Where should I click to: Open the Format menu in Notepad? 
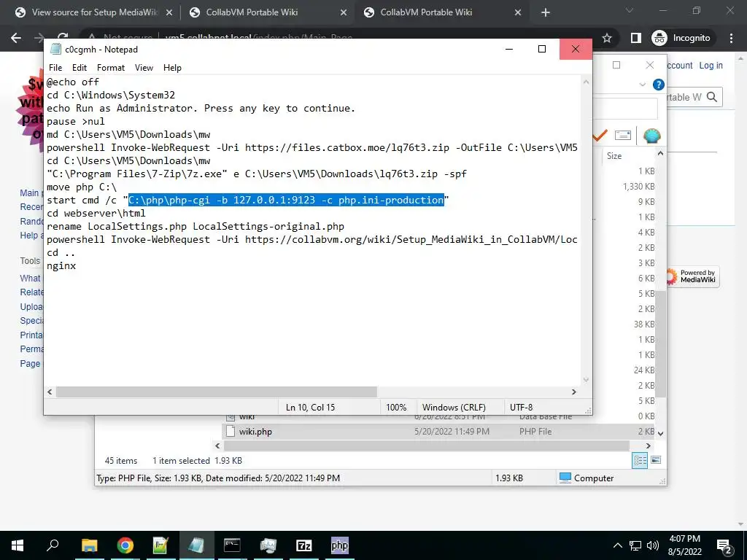coord(111,68)
